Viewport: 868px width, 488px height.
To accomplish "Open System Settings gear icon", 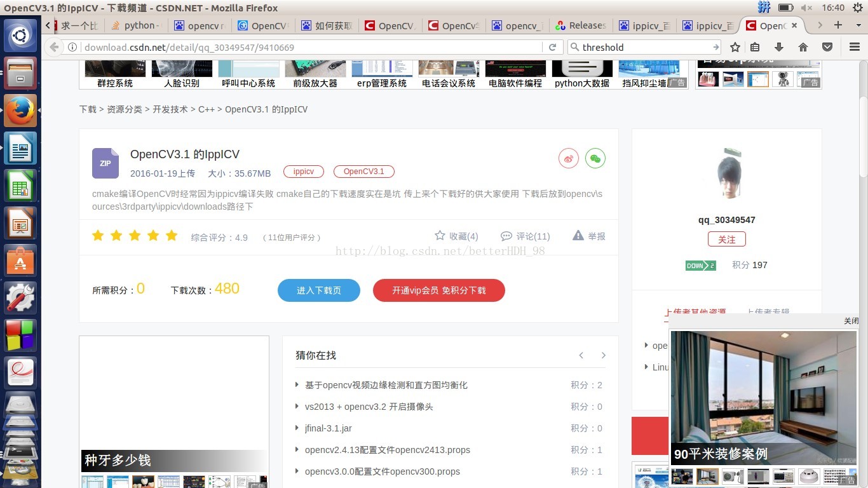I will click(20, 298).
